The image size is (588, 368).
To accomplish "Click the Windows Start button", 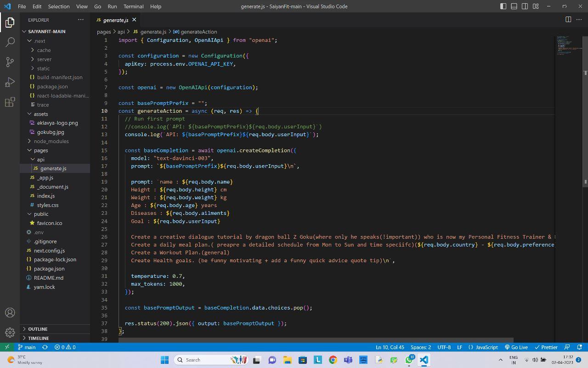I will pos(164,360).
